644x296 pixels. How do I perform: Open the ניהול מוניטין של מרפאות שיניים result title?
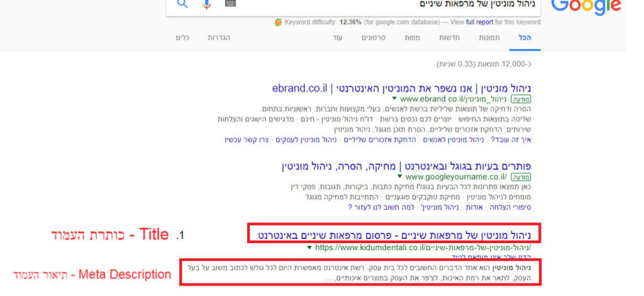tap(394, 236)
